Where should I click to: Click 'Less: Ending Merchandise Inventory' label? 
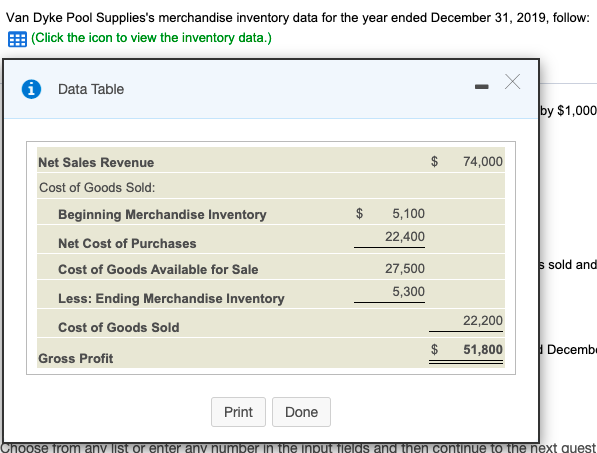[171, 298]
